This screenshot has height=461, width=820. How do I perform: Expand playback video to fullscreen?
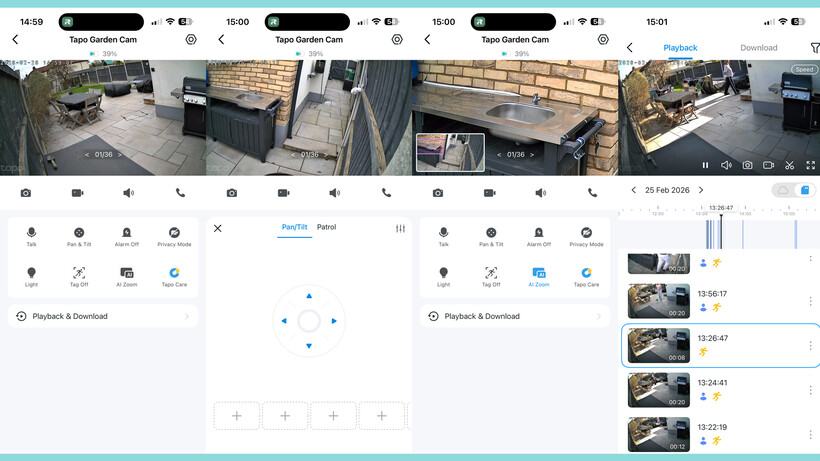(811, 165)
